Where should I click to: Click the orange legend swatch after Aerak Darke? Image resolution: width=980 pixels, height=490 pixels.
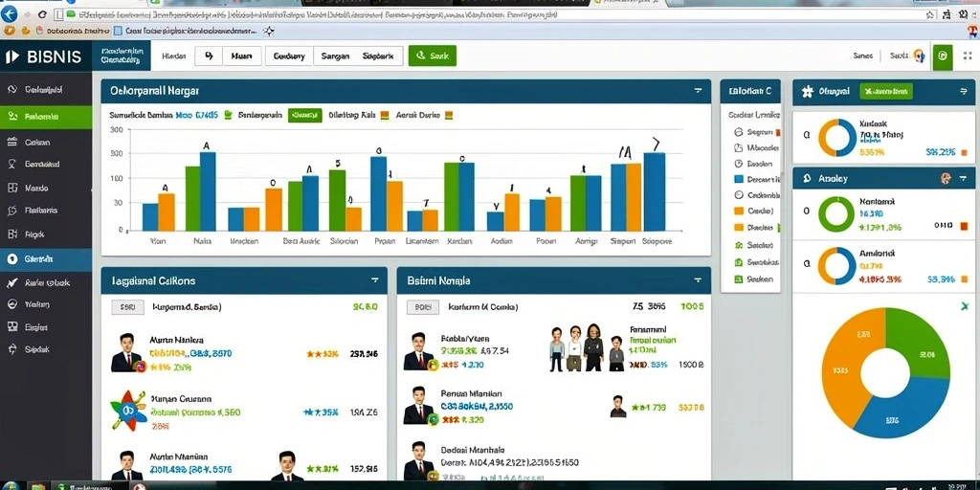point(448,115)
